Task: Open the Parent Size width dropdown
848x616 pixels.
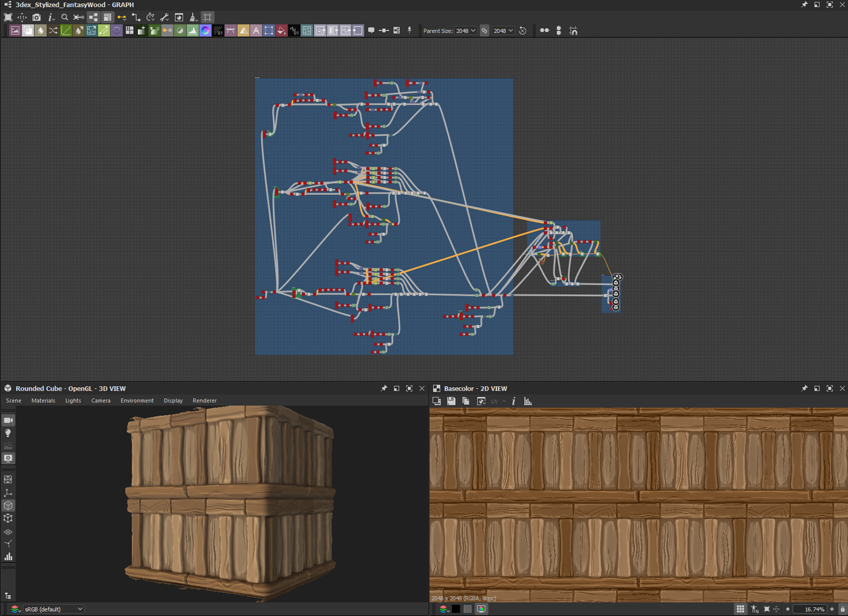Action: point(466,31)
